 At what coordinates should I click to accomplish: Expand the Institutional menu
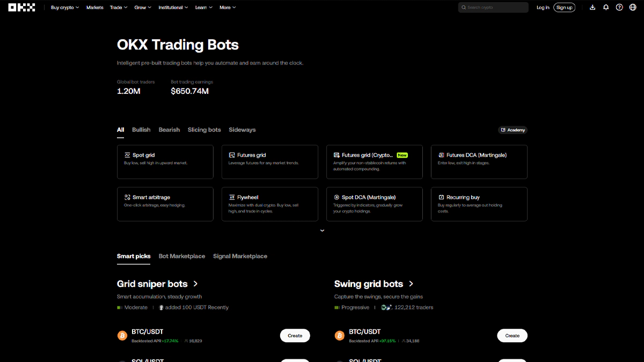point(173,8)
